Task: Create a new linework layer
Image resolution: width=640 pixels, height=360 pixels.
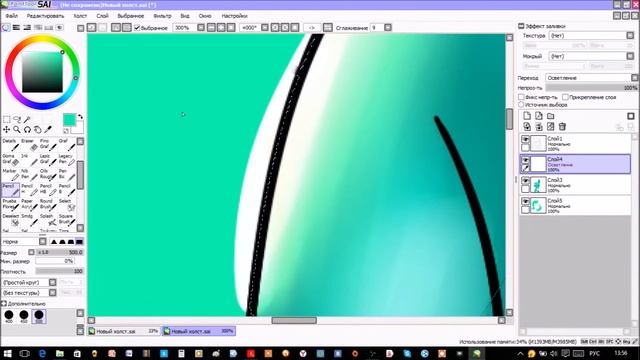Action: coord(539,116)
